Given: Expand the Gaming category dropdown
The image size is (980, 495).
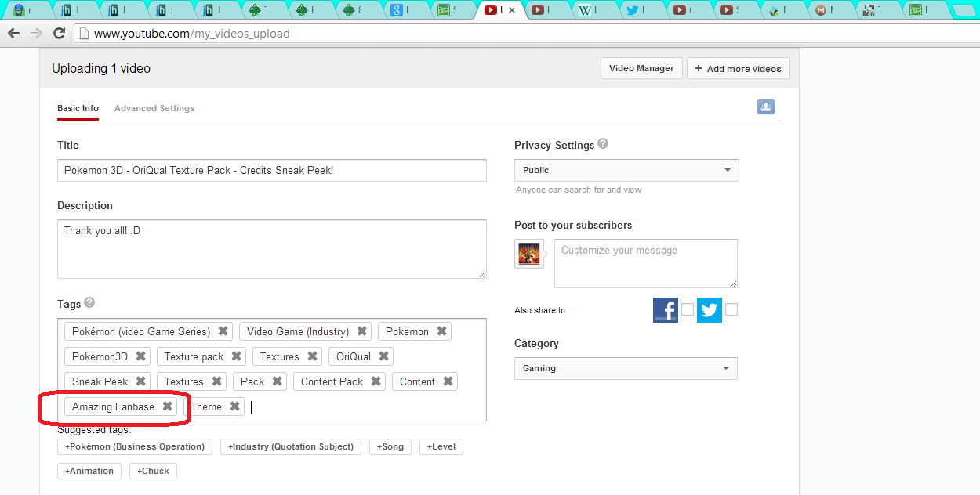Looking at the screenshot, I should pos(626,368).
